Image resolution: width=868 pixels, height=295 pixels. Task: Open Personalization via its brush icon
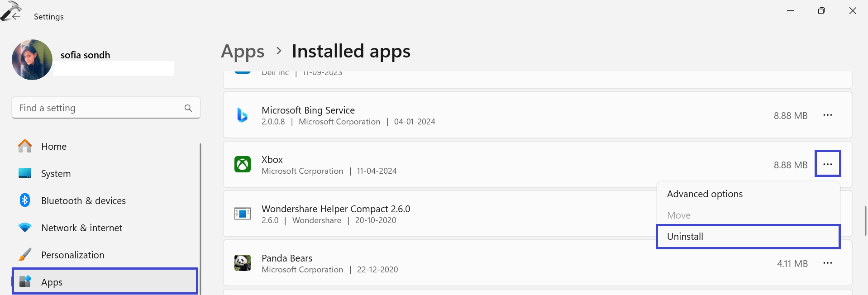point(24,254)
